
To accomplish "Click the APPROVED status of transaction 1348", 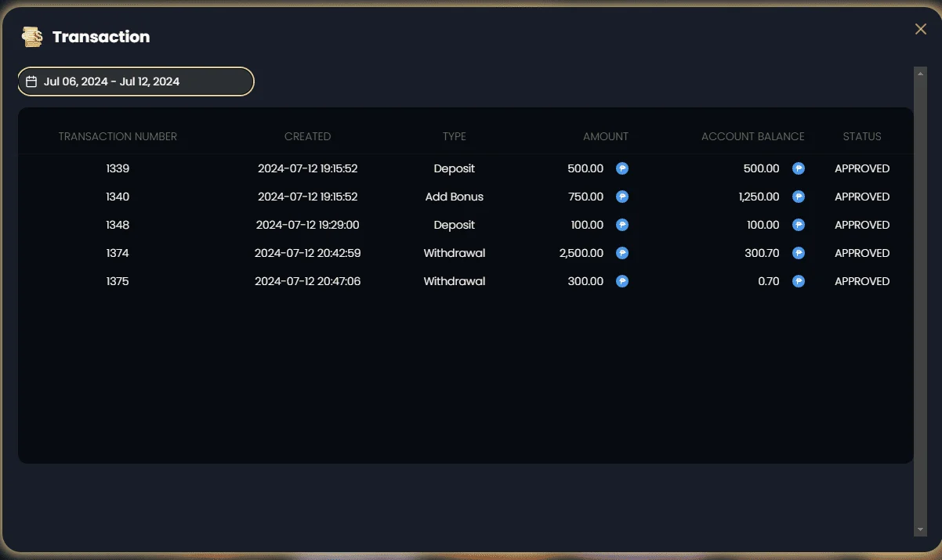I will tap(862, 225).
